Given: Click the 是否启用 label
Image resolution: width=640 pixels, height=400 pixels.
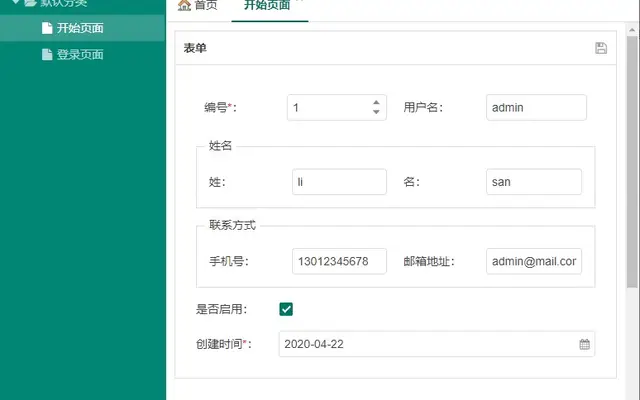Looking at the screenshot, I should [221, 309].
